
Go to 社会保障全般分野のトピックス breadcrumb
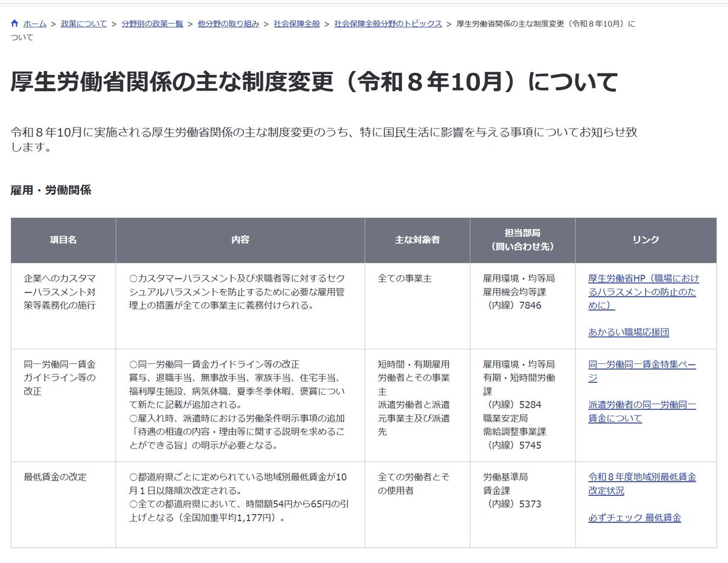point(388,24)
